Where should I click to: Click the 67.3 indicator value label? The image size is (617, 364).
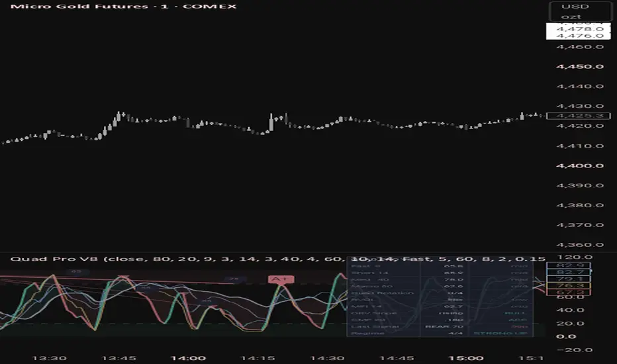[x=569, y=293]
